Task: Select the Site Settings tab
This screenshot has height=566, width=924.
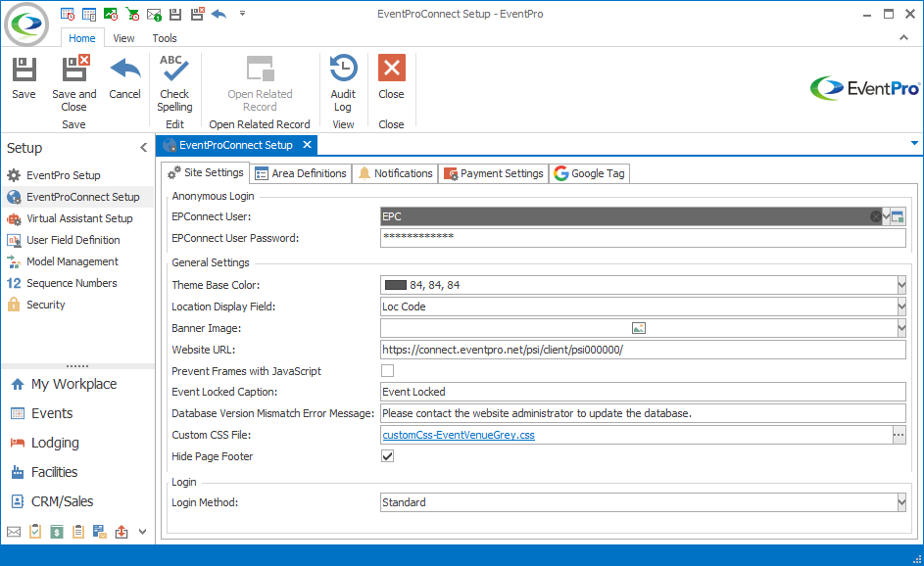Action: coord(206,173)
